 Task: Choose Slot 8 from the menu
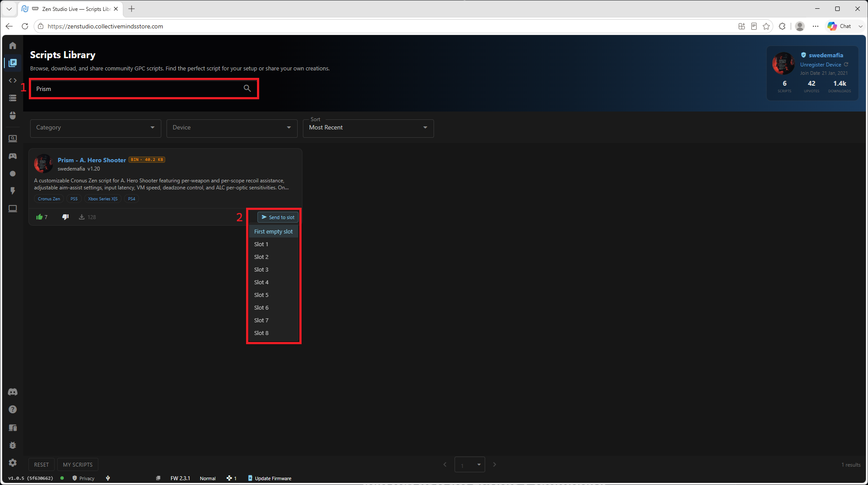coord(274,333)
